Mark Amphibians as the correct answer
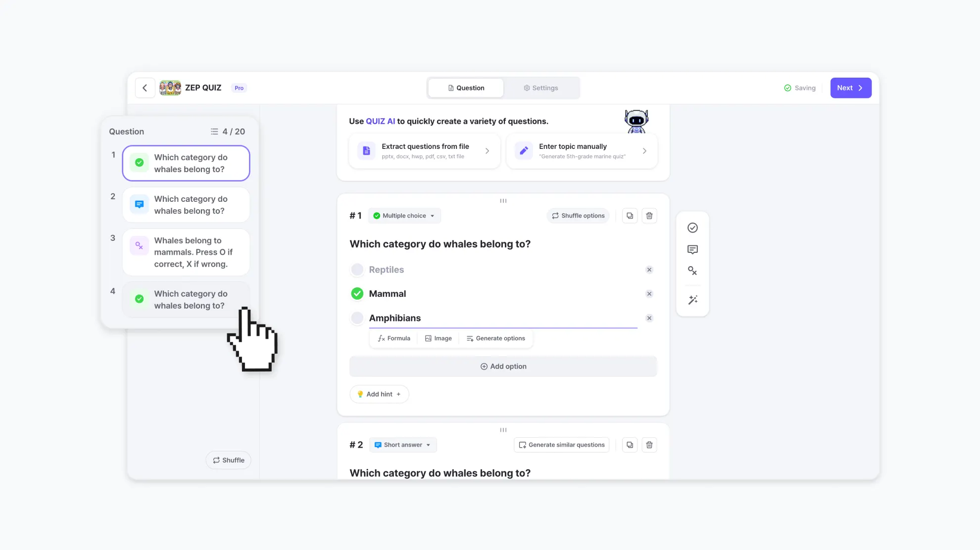Image resolution: width=980 pixels, height=550 pixels. (357, 318)
